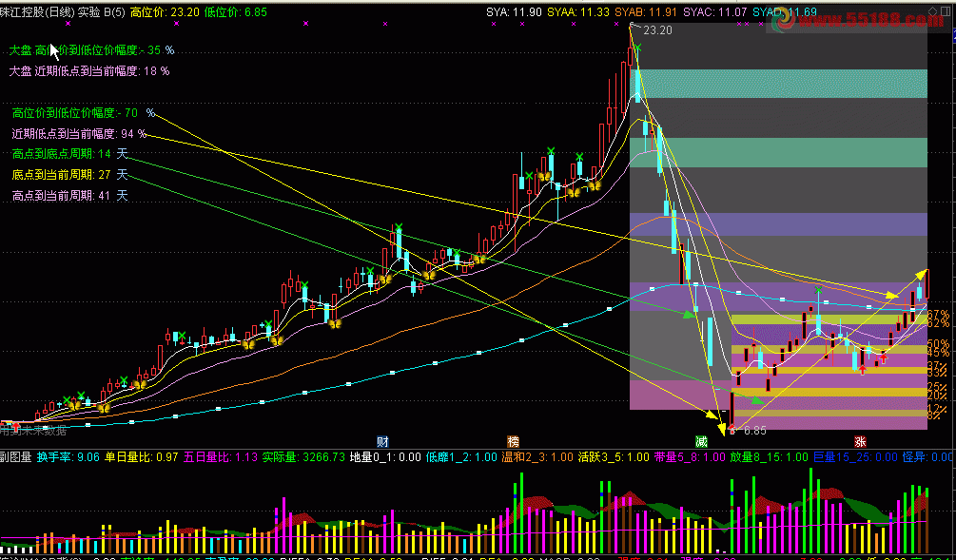Click the 减 reduction marker icon
Image resolution: width=956 pixels, height=560 pixels.
click(701, 442)
